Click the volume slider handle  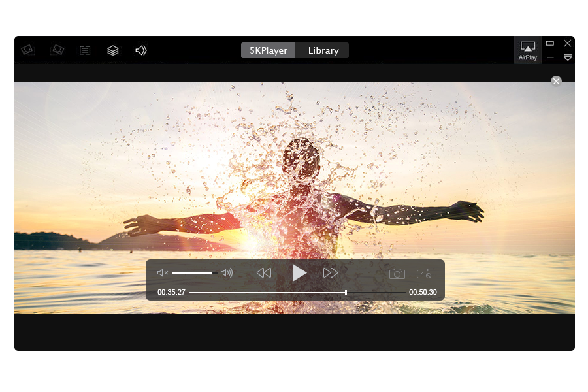coord(211,273)
